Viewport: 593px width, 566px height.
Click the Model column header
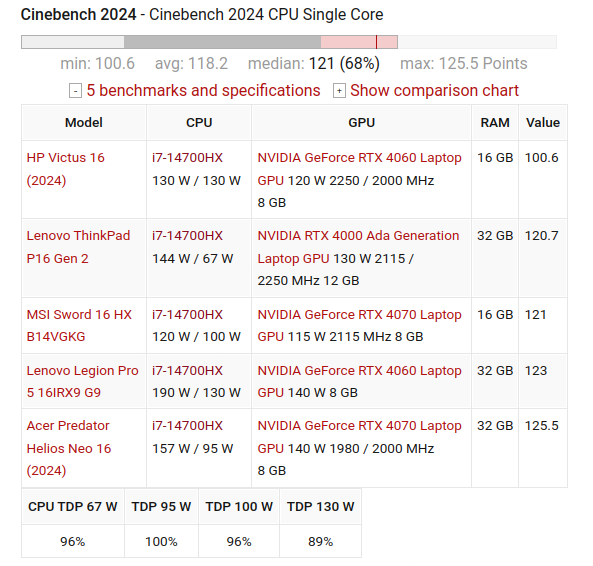84,123
